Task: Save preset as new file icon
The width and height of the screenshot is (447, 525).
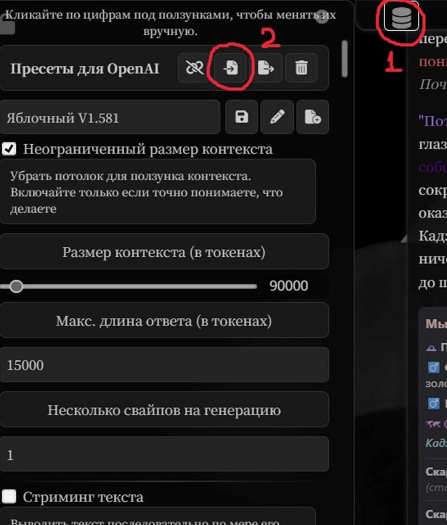Action: [x=313, y=117]
